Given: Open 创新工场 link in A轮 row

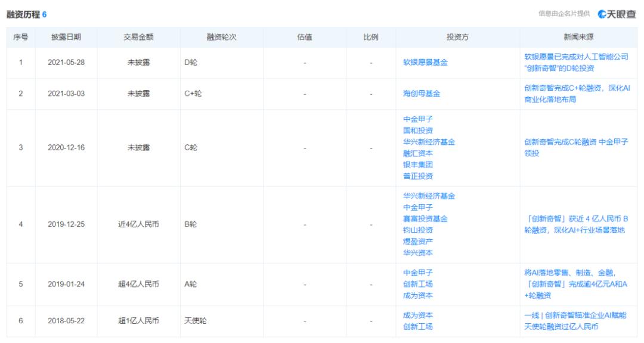Looking at the screenshot, I should point(417,285).
